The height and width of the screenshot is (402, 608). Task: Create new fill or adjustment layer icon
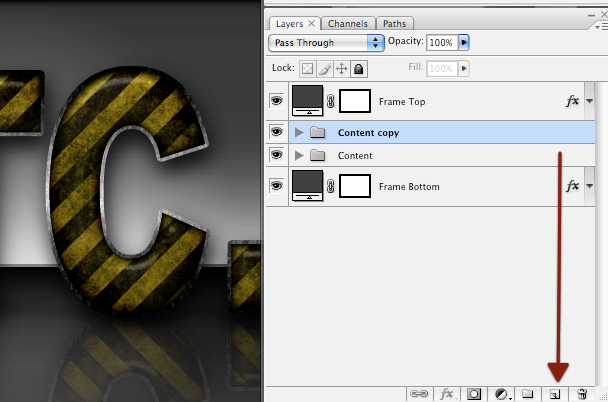pyautogui.click(x=502, y=394)
